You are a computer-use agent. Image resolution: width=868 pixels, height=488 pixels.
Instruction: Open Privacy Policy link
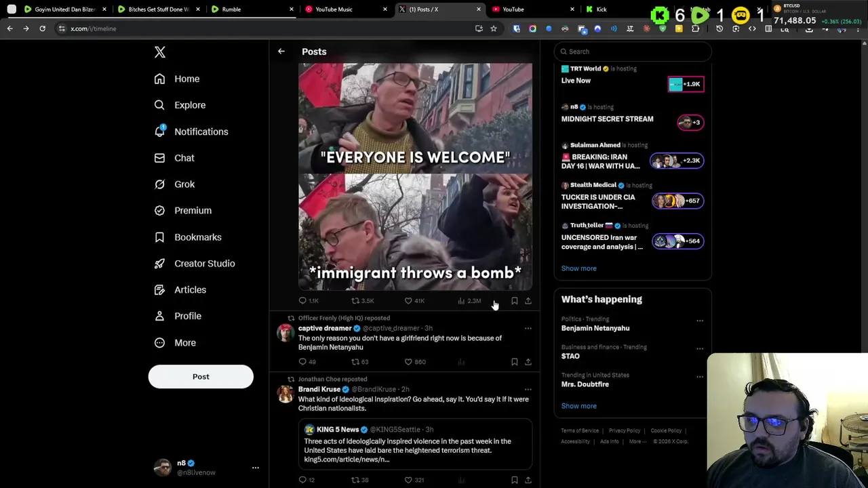(x=625, y=430)
